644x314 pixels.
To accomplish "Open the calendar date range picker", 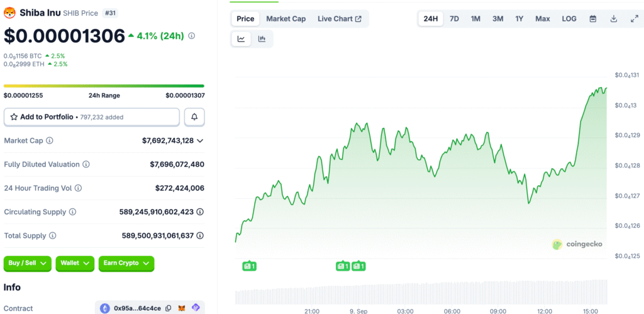I will (592, 19).
